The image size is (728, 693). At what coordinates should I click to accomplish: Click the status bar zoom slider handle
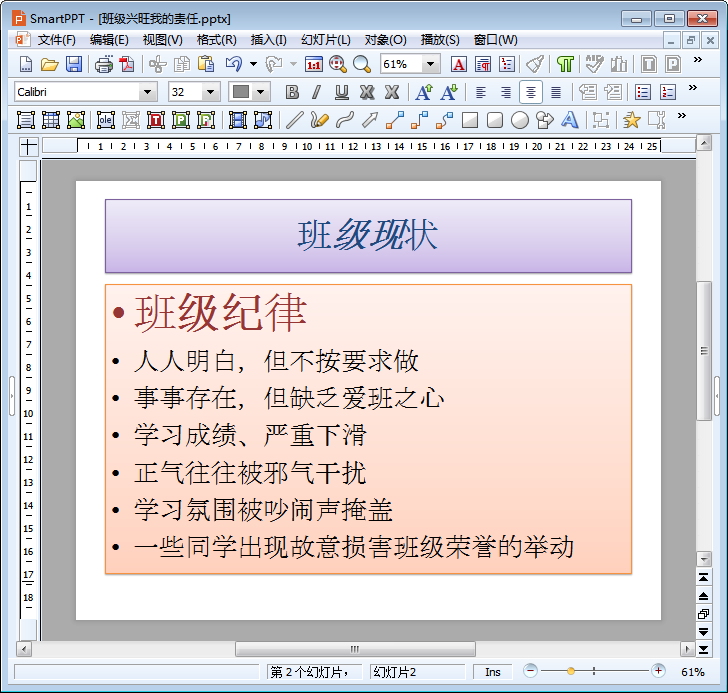coord(571,671)
